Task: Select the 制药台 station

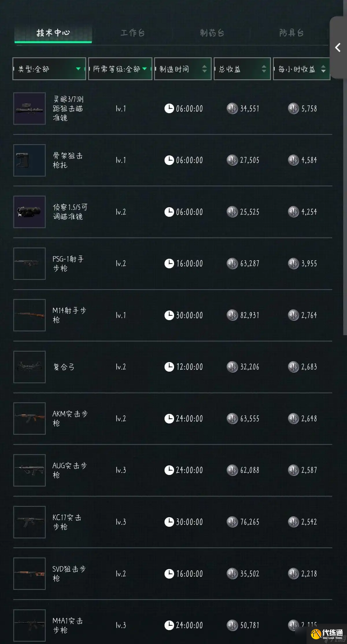Action: [x=213, y=33]
